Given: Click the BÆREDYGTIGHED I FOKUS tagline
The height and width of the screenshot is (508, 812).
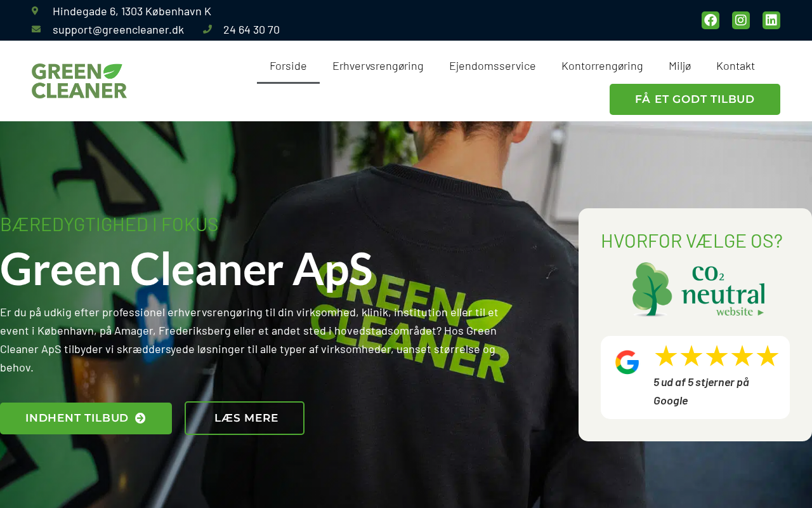Looking at the screenshot, I should pos(109,225).
